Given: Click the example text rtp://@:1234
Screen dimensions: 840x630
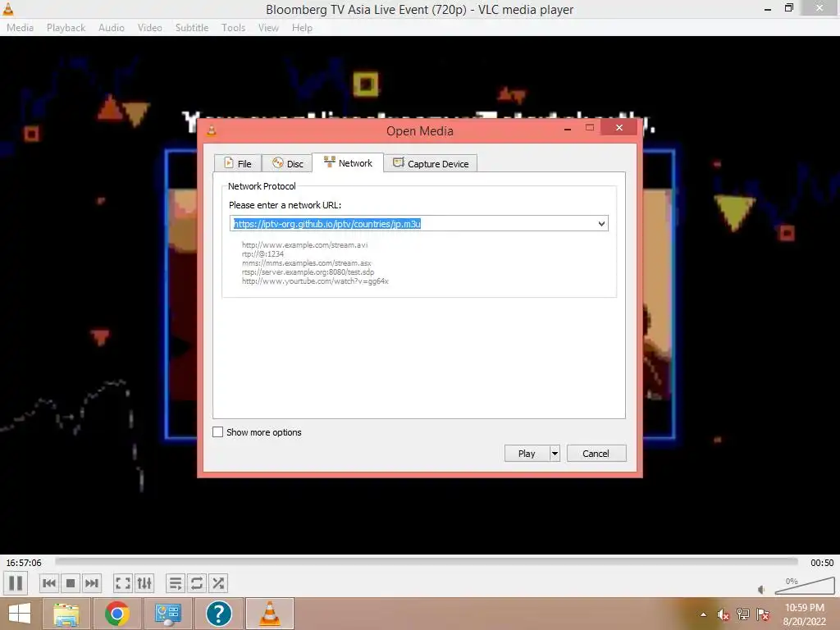Looking at the screenshot, I should click(x=262, y=254).
